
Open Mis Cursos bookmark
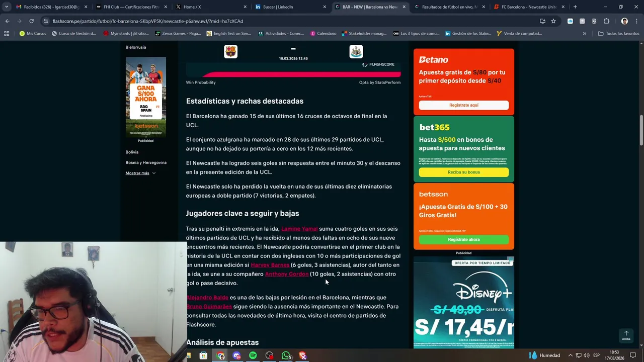(33, 34)
